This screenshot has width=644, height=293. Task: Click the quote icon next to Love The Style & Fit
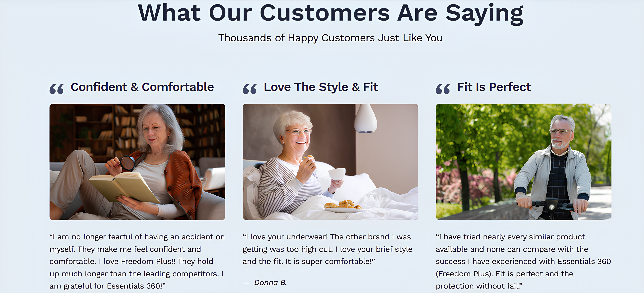pyautogui.click(x=250, y=89)
